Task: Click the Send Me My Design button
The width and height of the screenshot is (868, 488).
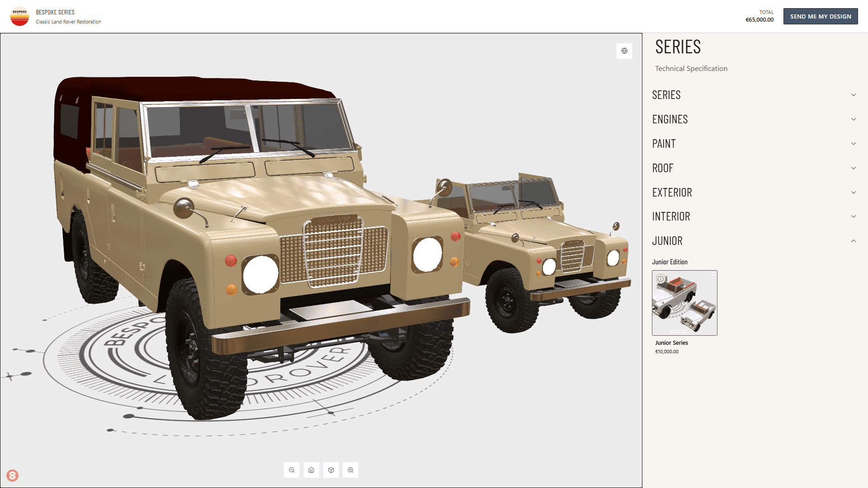Action: click(820, 16)
